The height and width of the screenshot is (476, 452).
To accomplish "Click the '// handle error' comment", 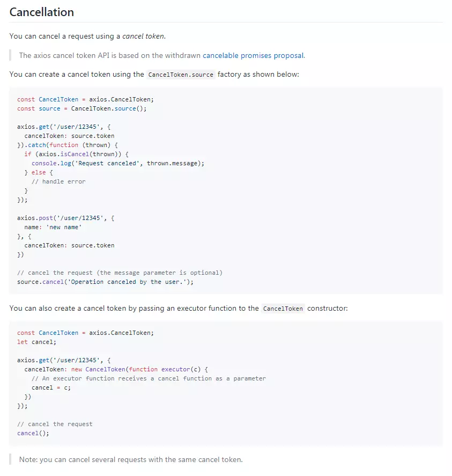I will pyautogui.click(x=58, y=181).
